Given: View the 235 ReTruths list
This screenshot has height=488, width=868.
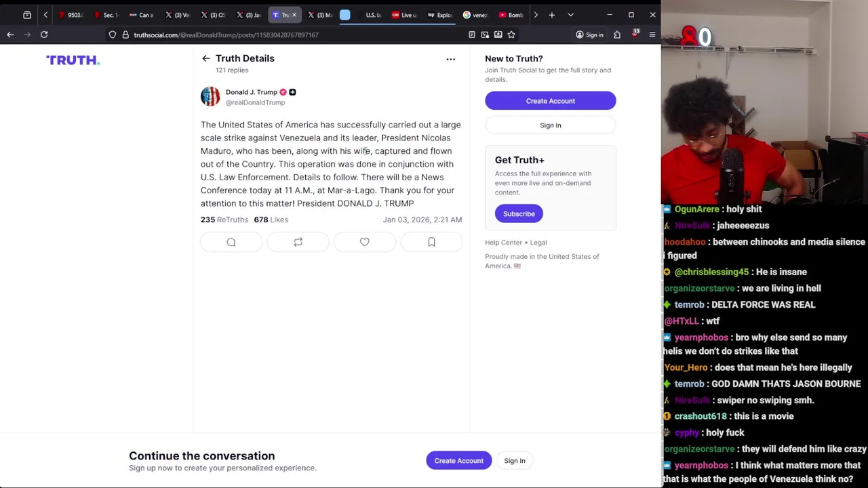Looking at the screenshot, I should coord(224,220).
